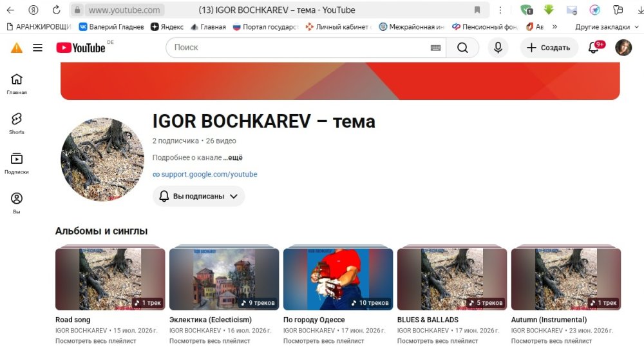The width and height of the screenshot is (644, 361).
Task: Click the Альбомы и синглы section heading
Action: tap(102, 231)
